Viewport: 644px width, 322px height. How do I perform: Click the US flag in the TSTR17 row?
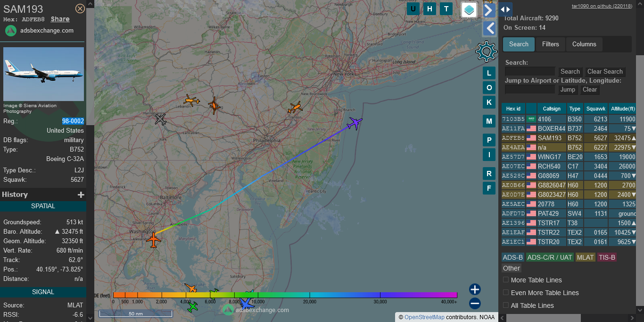pyautogui.click(x=531, y=223)
